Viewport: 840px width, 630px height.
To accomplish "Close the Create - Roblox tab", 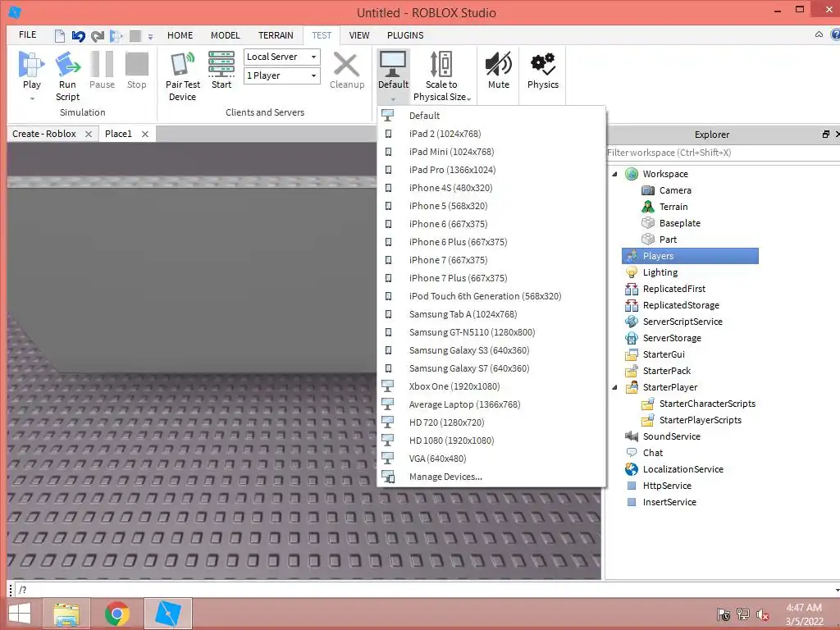I will (x=89, y=134).
